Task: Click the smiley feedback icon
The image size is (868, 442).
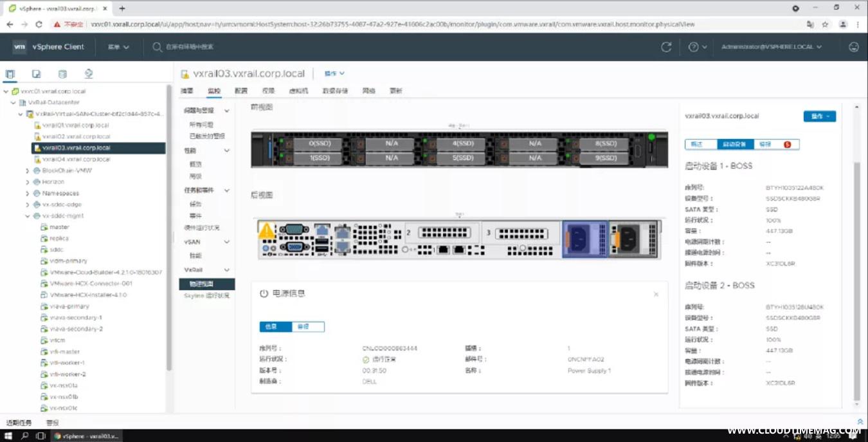Action: (x=854, y=47)
